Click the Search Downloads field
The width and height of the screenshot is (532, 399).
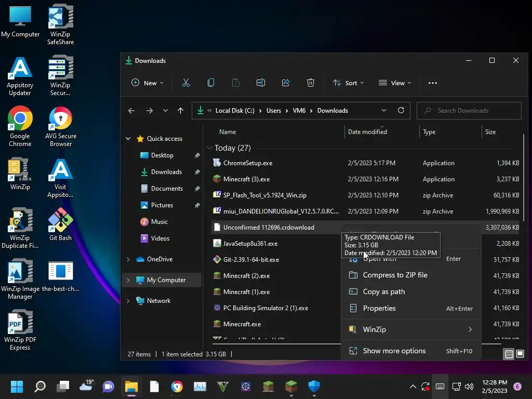(469, 111)
